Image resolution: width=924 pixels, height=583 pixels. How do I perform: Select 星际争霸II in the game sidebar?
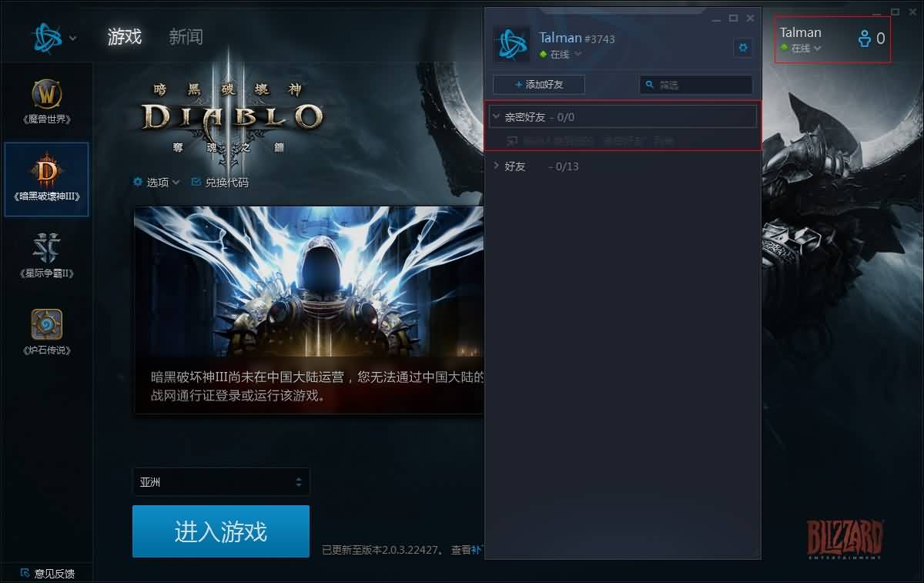pos(47,256)
